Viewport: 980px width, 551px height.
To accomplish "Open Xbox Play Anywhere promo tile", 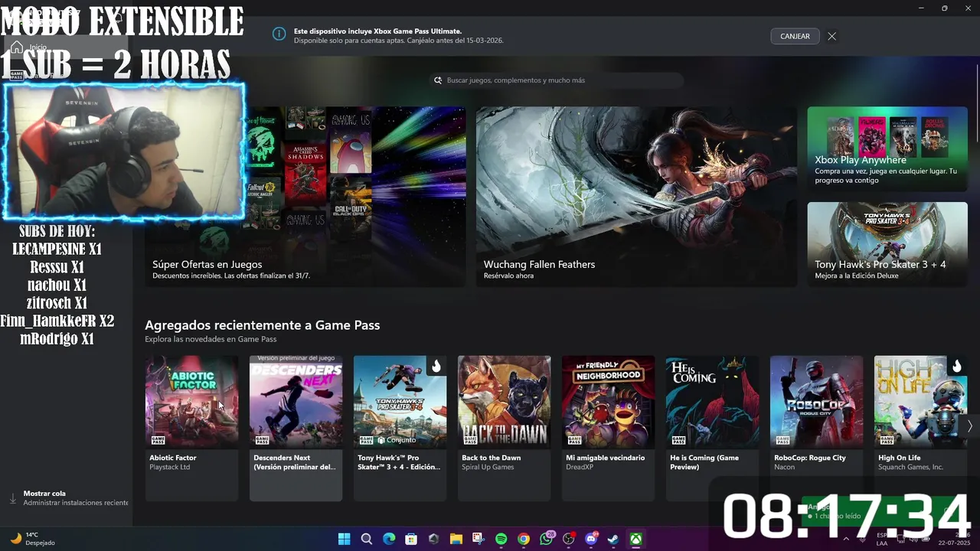I will coord(887,148).
